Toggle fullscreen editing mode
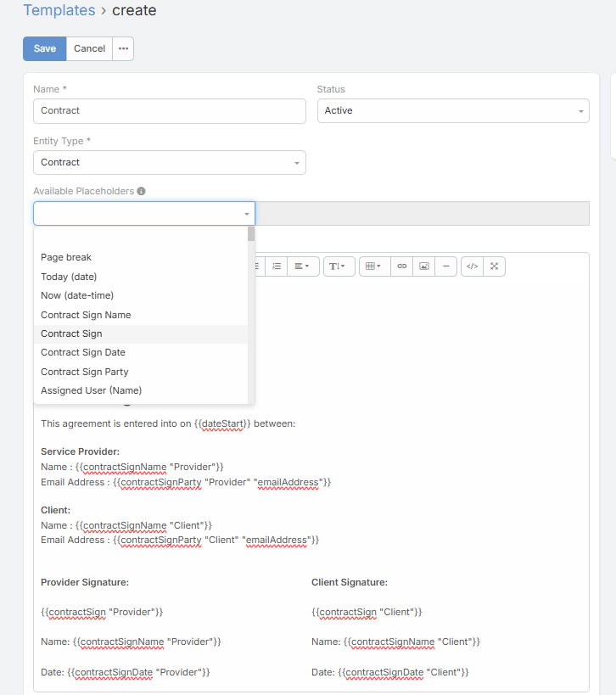 (496, 266)
